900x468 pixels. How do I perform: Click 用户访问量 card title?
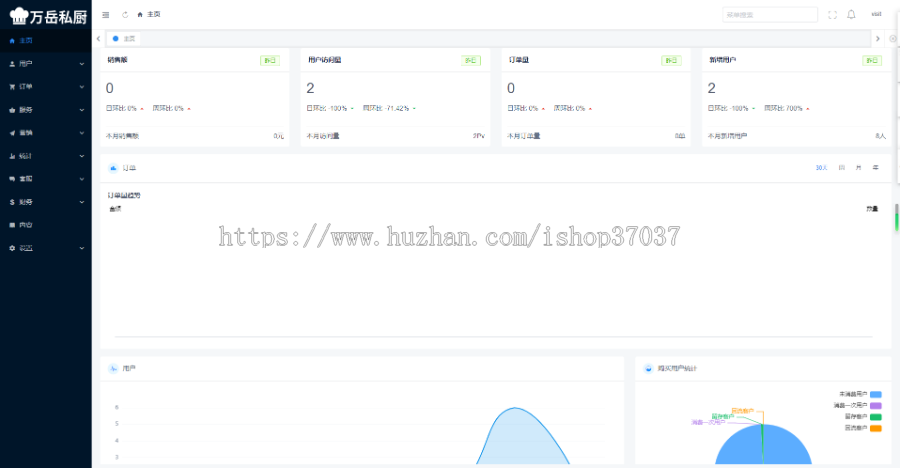324,60
